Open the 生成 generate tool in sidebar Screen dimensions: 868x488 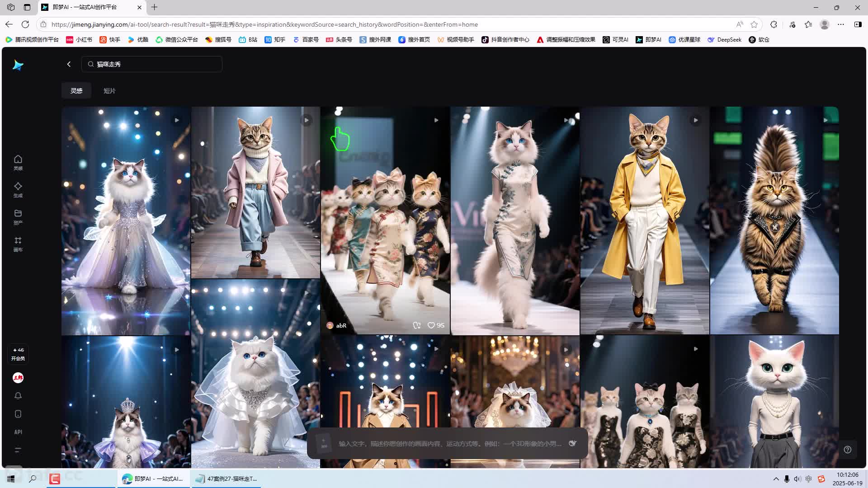(x=18, y=189)
